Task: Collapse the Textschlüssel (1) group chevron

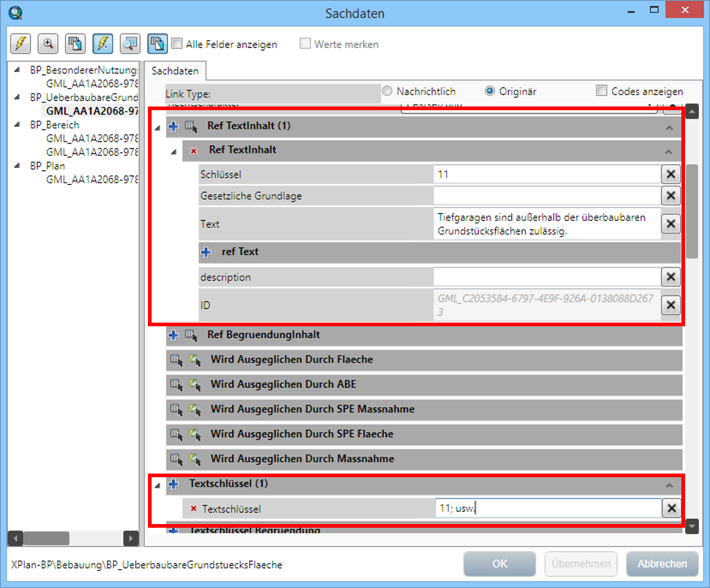Action: (x=669, y=485)
